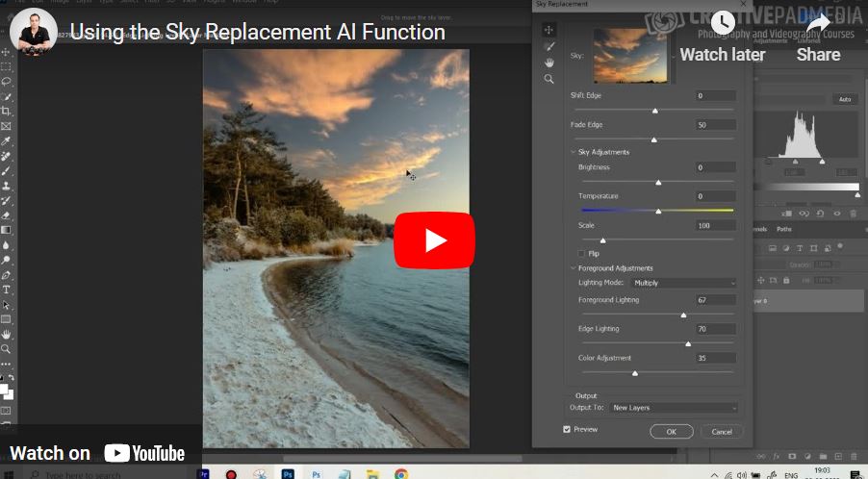This screenshot has width=868, height=479.
Task: Click the Fade Edge value field
Action: 716,125
